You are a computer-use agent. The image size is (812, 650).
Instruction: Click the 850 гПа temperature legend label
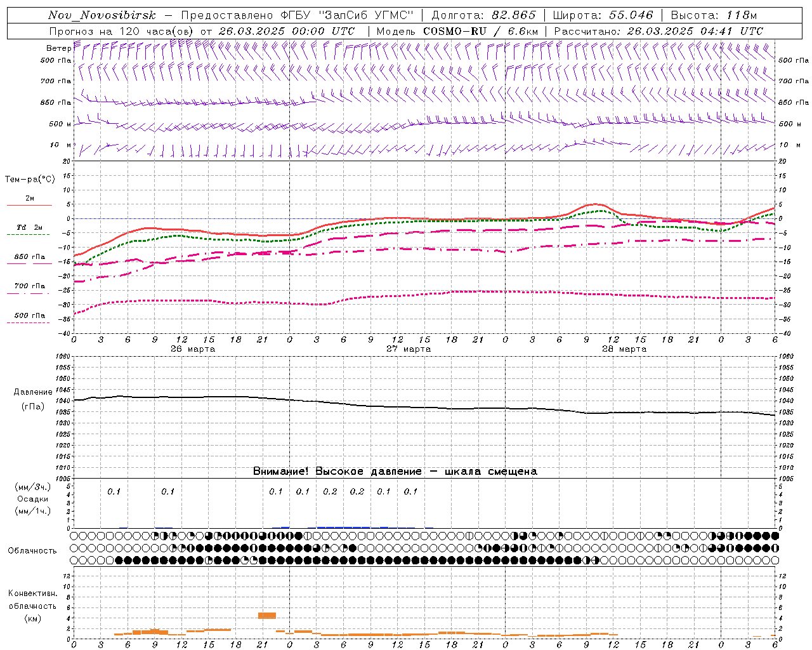pos(30,257)
